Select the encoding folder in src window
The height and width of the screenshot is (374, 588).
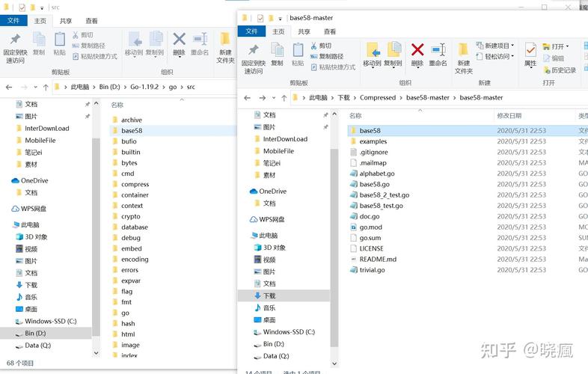pos(135,260)
